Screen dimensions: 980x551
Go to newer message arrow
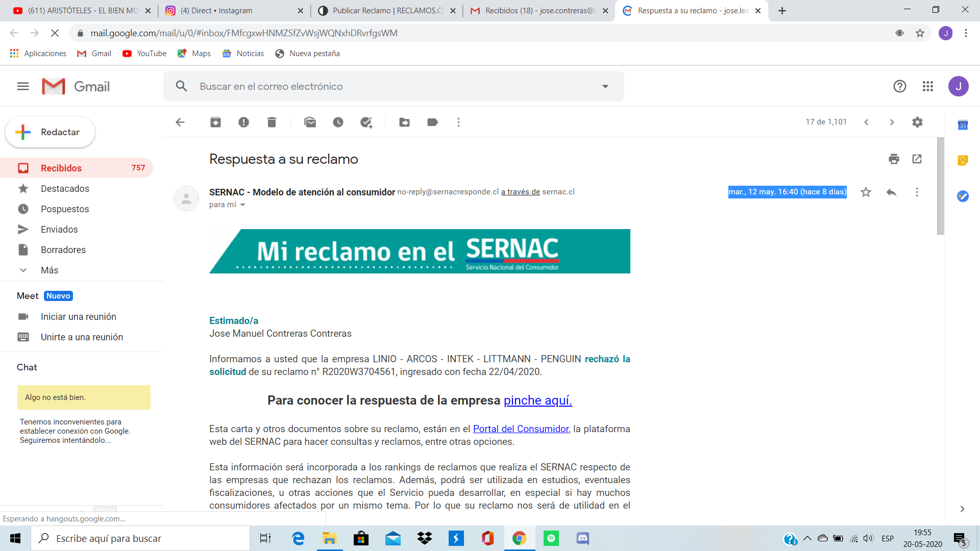click(866, 122)
